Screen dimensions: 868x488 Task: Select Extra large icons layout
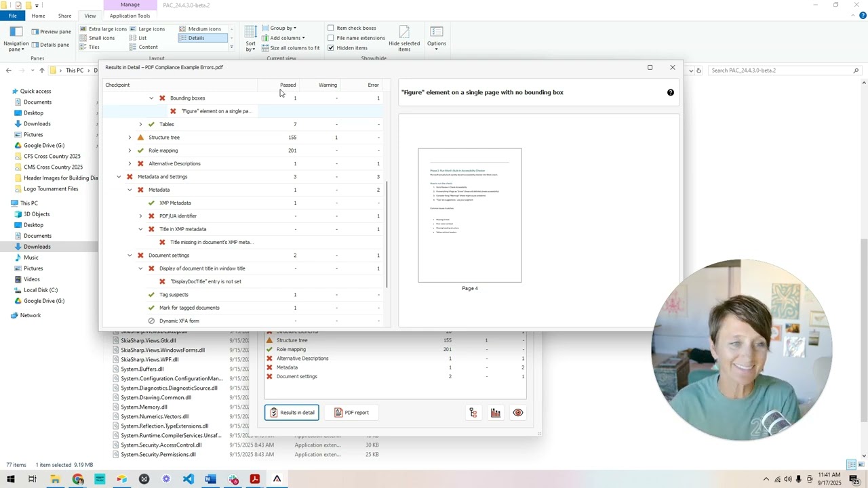(x=103, y=29)
